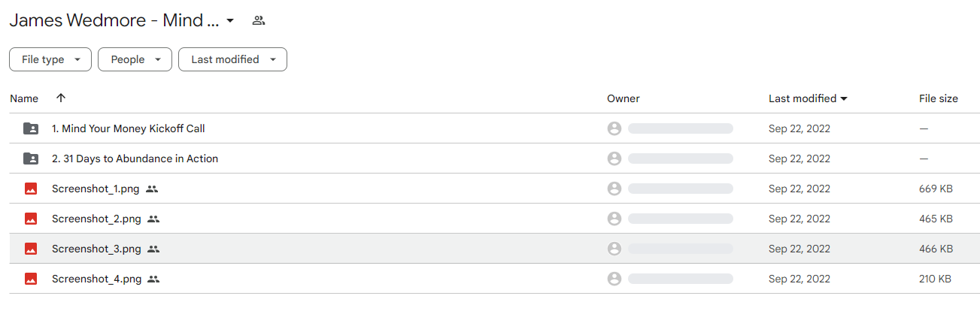Open the People filter dropdown
This screenshot has height=314, width=980.
tap(135, 59)
